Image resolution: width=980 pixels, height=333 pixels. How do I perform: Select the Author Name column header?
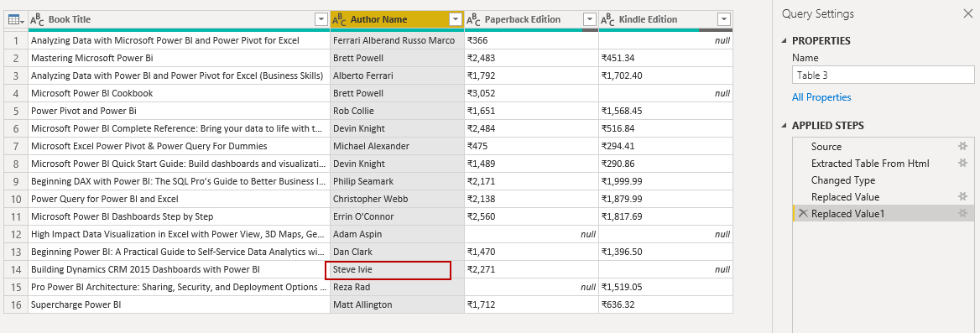pos(397,20)
